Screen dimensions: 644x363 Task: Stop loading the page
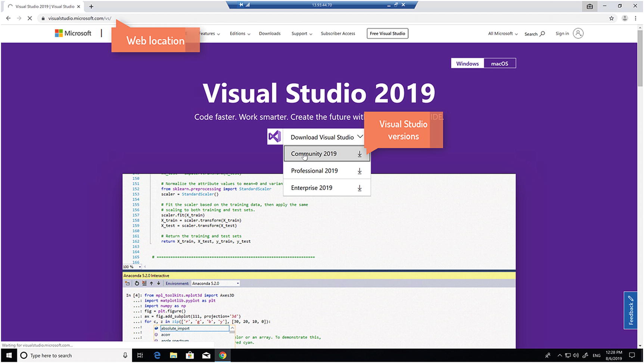click(30, 18)
